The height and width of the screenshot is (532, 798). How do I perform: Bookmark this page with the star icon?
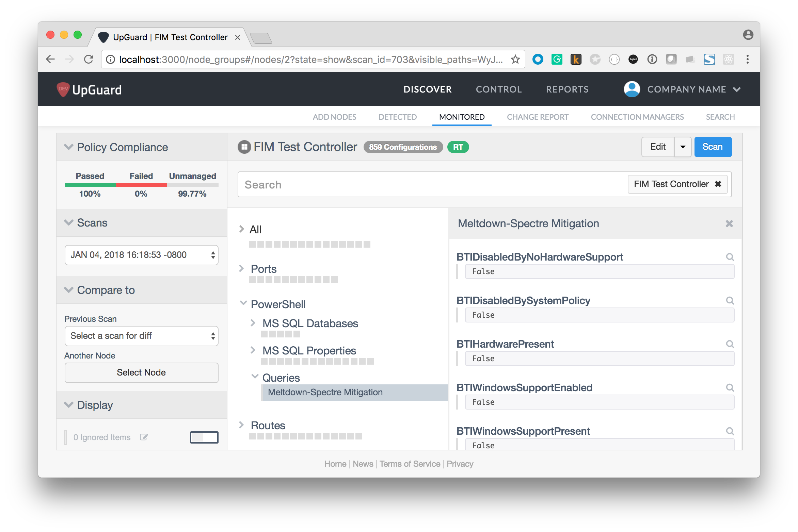pyautogui.click(x=515, y=60)
